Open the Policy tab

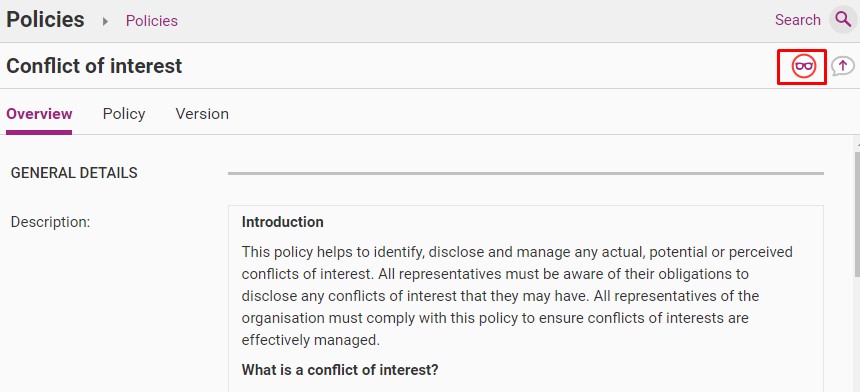click(124, 114)
